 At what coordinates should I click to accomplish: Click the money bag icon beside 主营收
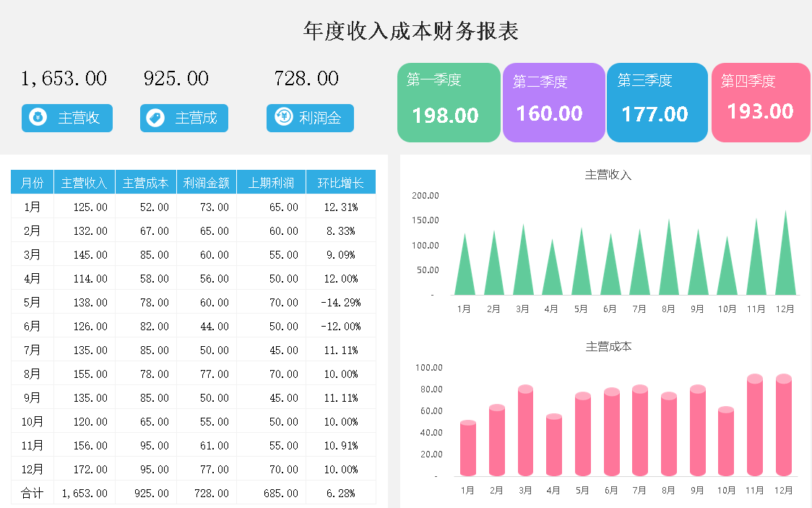pyautogui.click(x=38, y=118)
